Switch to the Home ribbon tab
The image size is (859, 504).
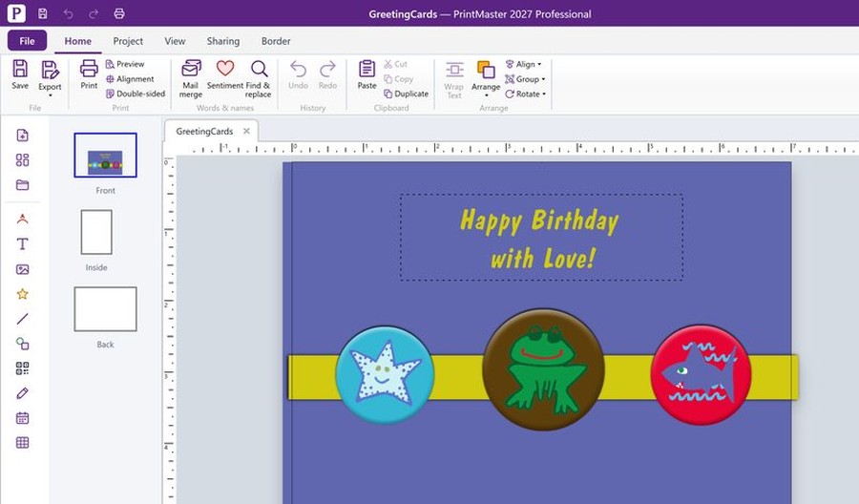78,41
